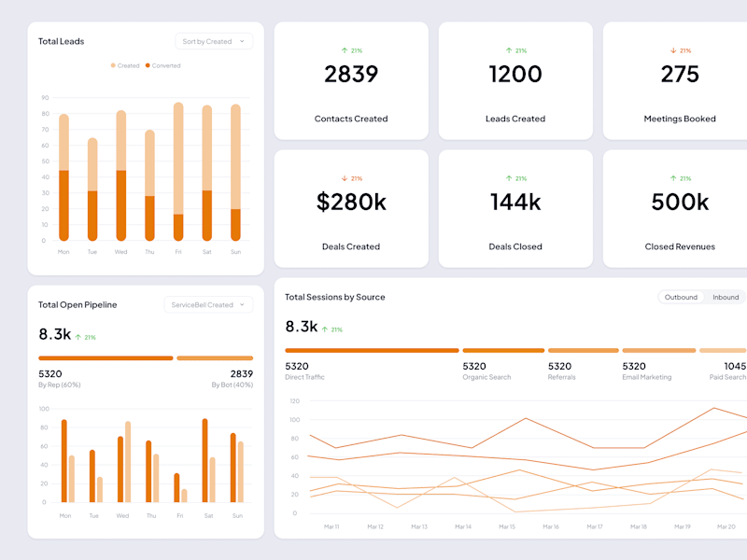
Task: Open the Sort by Created dropdown
Action: pyautogui.click(x=214, y=41)
